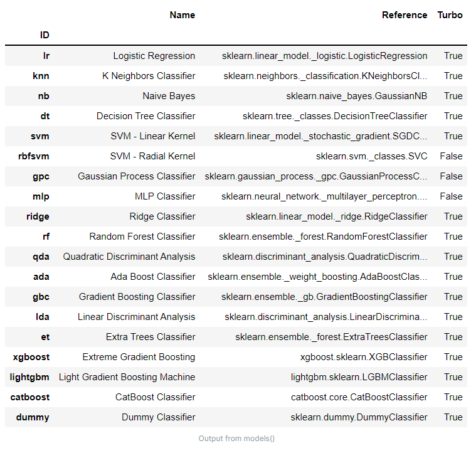Select the dt row ID
The height and width of the screenshot is (453, 476).
[45, 115]
